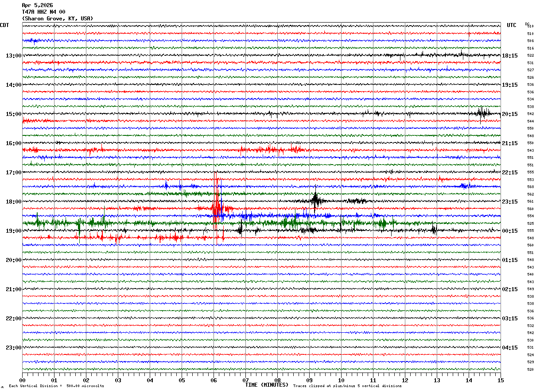This screenshot has width=536, height=392.
Task: Click the 04:15 UTC time label
Action: (x=510, y=347)
